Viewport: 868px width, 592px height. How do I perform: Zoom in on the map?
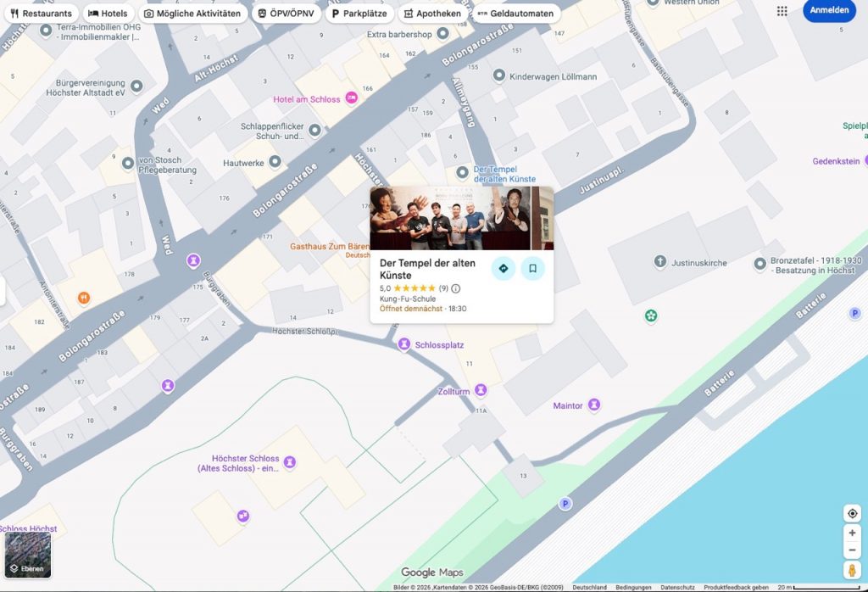(x=852, y=533)
